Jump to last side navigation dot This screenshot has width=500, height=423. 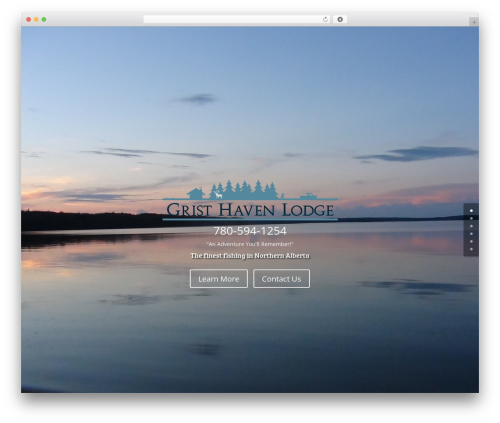click(471, 249)
